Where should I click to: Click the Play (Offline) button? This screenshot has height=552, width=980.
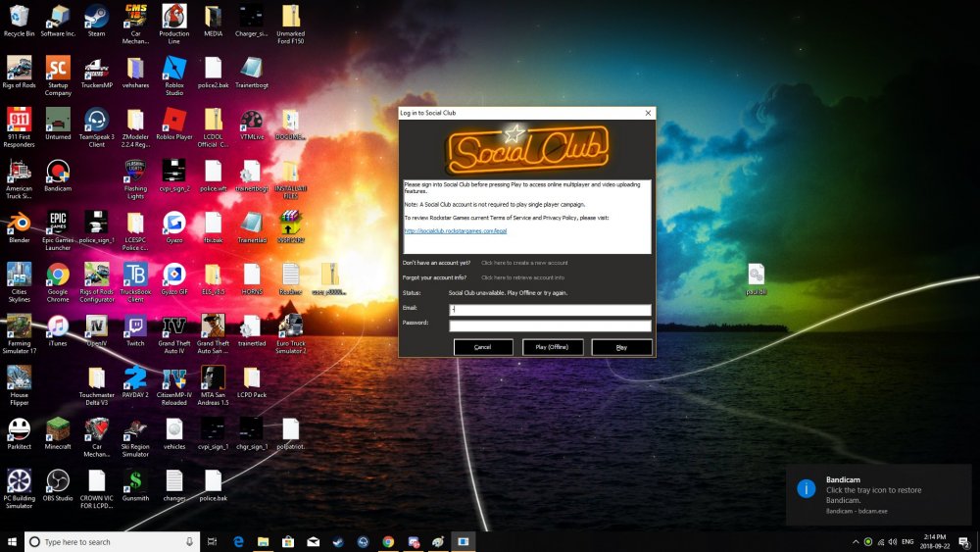[553, 347]
